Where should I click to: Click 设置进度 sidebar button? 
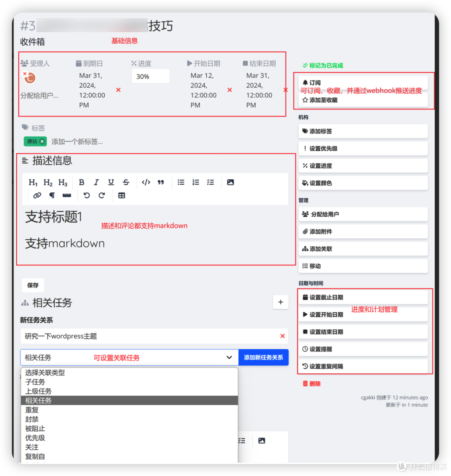(363, 166)
